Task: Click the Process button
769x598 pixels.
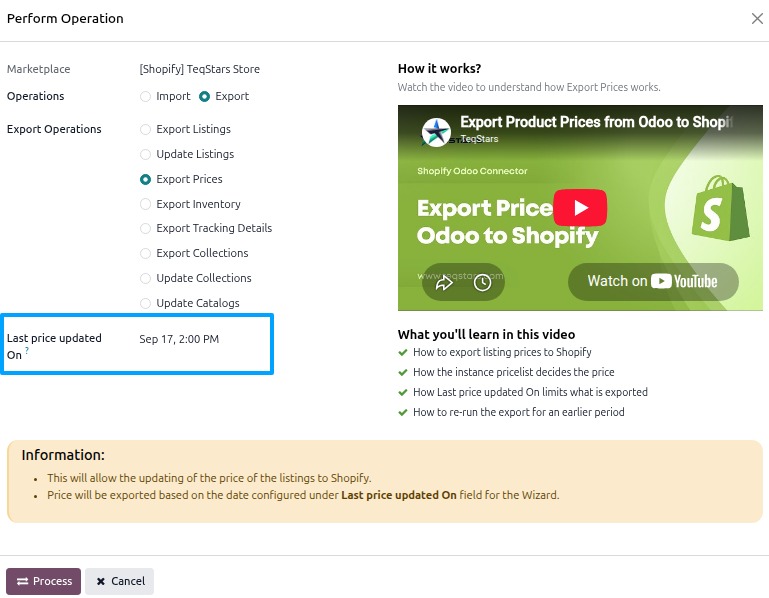Action: (x=44, y=581)
